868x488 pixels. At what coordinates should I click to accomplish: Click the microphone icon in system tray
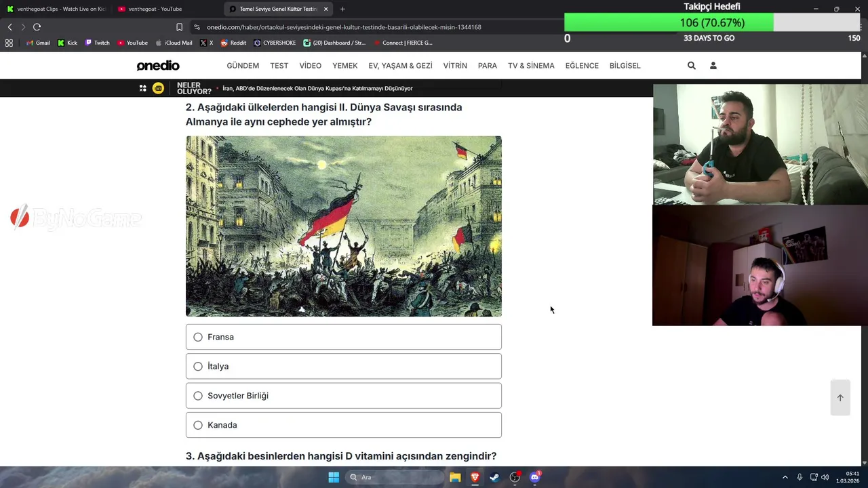point(800,477)
